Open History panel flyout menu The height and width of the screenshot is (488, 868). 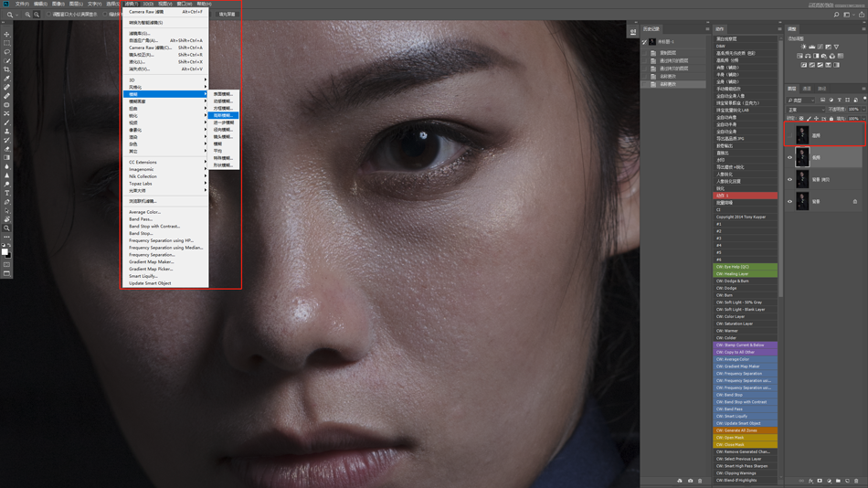click(707, 29)
